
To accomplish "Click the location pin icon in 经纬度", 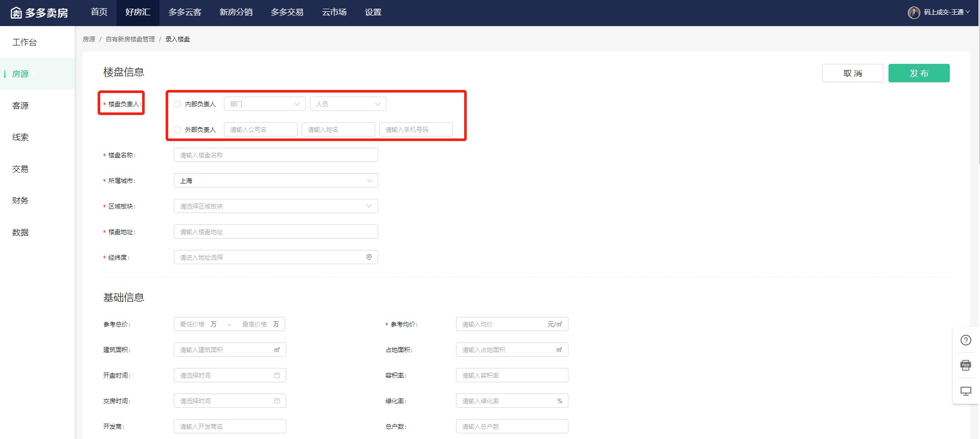I will coord(369,257).
